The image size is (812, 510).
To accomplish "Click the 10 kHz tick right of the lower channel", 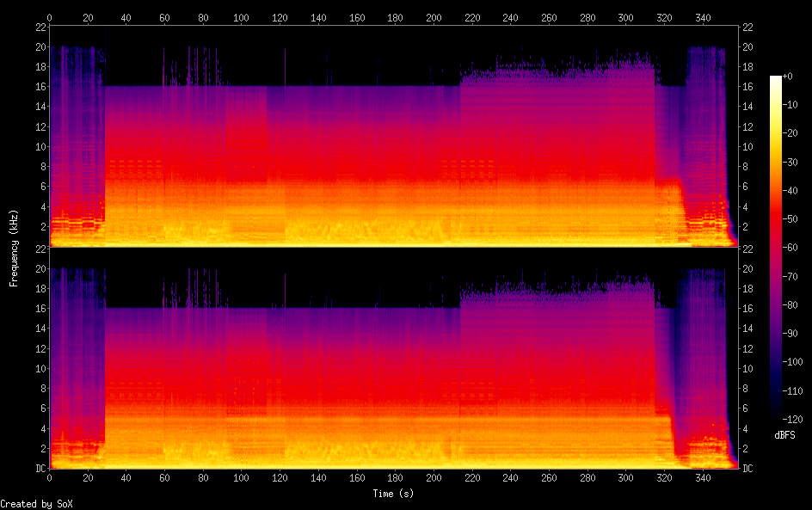I will (x=748, y=368).
